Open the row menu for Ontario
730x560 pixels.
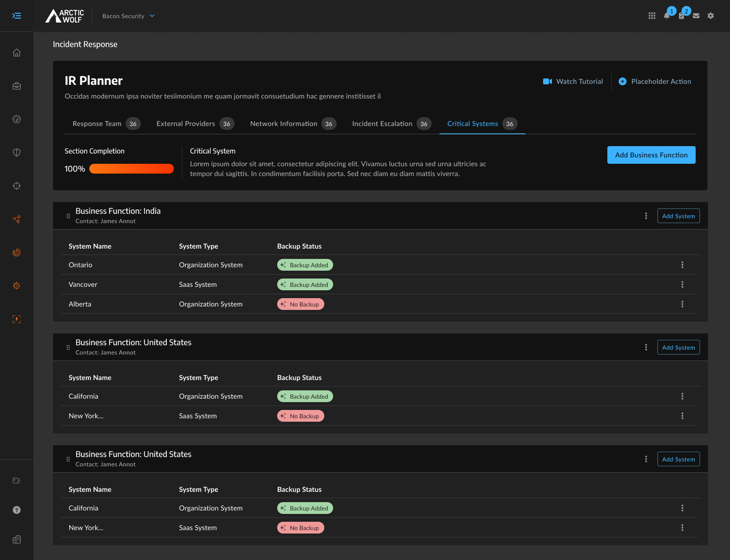click(682, 265)
